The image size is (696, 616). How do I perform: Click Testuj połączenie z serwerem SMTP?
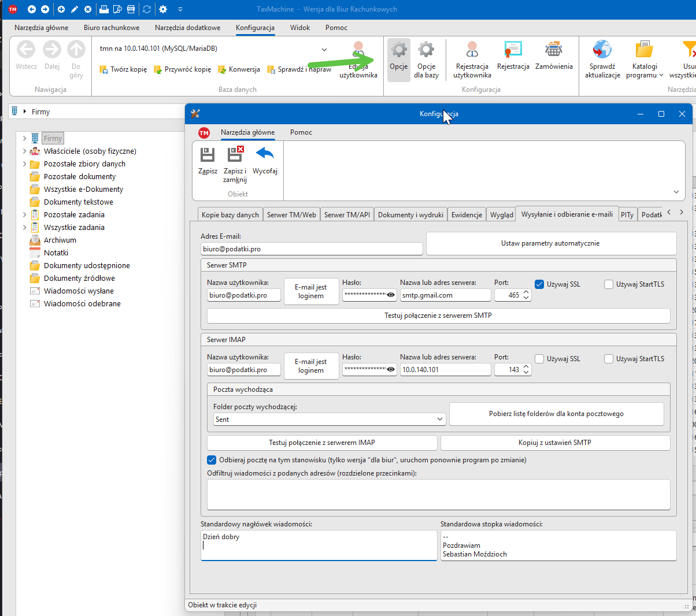[x=438, y=316]
